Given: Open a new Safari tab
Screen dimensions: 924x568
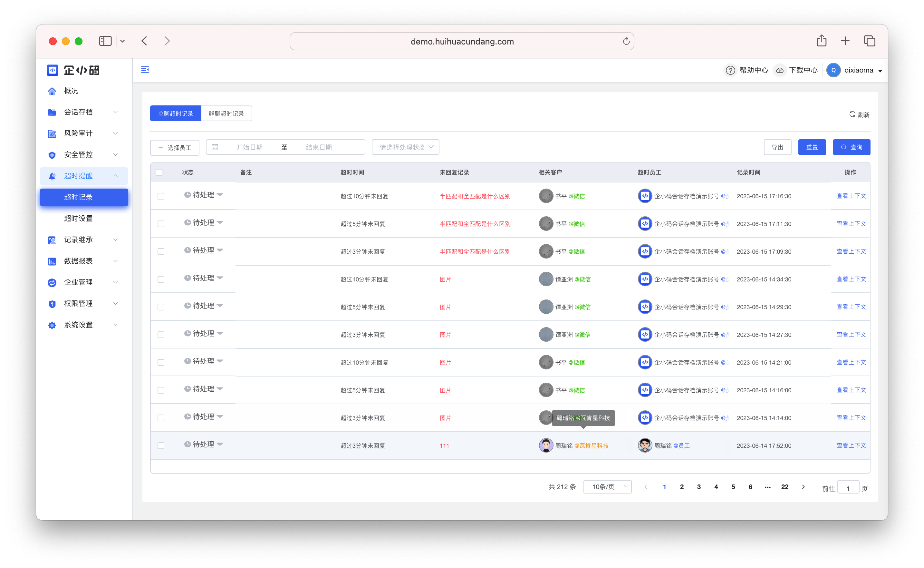Looking at the screenshot, I should coord(845,41).
